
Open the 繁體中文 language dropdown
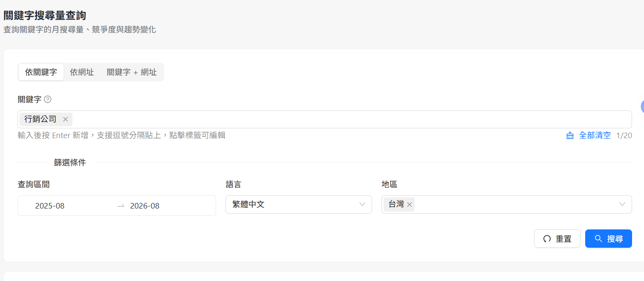(x=299, y=204)
